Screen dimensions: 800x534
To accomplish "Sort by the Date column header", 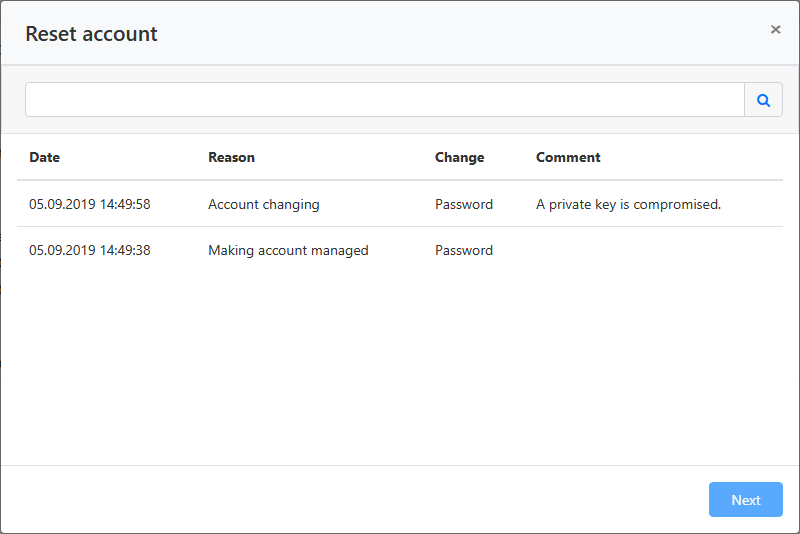I will point(45,157).
